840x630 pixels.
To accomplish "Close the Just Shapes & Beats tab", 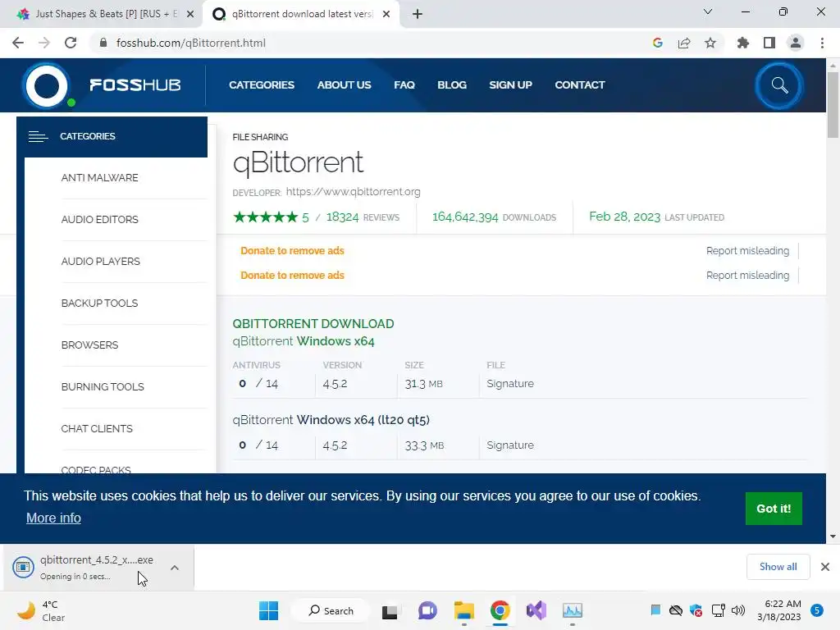I will point(189,14).
